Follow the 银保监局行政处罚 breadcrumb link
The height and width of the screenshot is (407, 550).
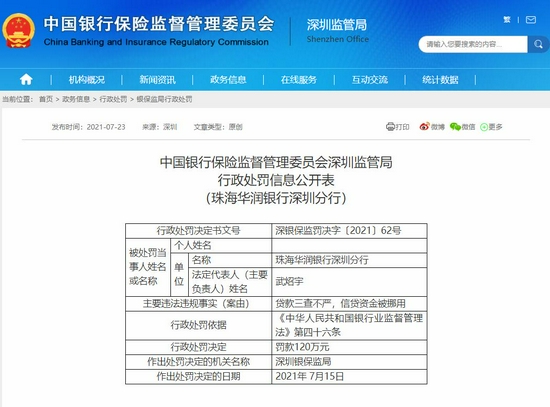tap(164, 99)
